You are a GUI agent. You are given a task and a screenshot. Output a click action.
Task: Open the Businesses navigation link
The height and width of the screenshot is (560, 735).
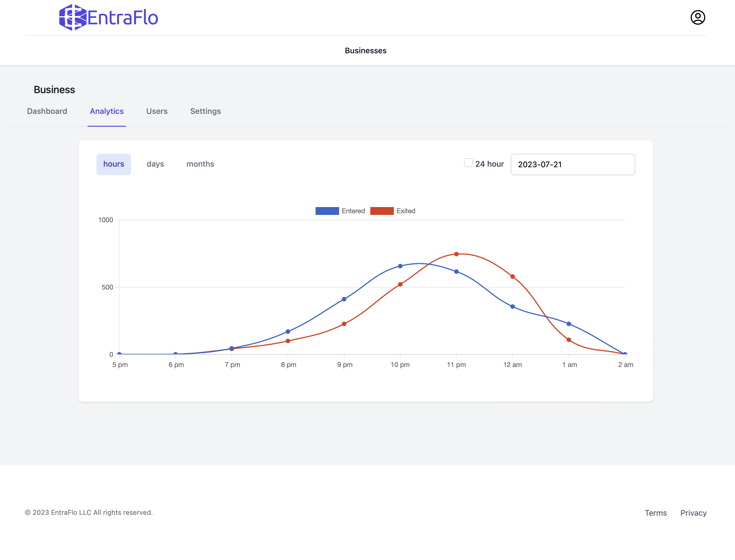click(x=365, y=51)
